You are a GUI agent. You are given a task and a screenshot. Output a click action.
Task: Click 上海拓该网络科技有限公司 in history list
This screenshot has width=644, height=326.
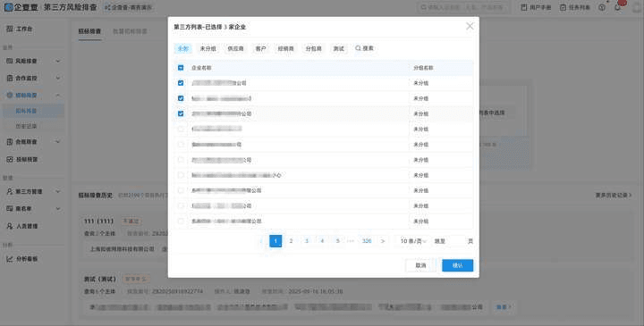pos(122,249)
